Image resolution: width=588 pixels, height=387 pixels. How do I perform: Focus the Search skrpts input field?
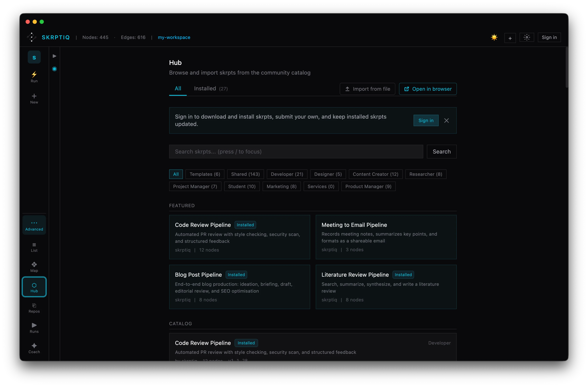point(296,152)
